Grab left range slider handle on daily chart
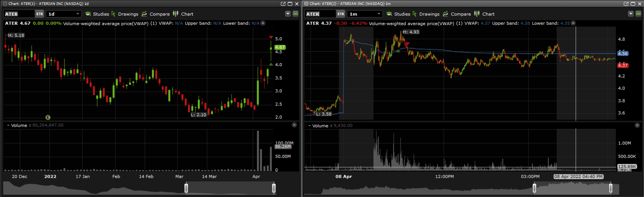Screen dimensions: 644x197 (x=186, y=188)
